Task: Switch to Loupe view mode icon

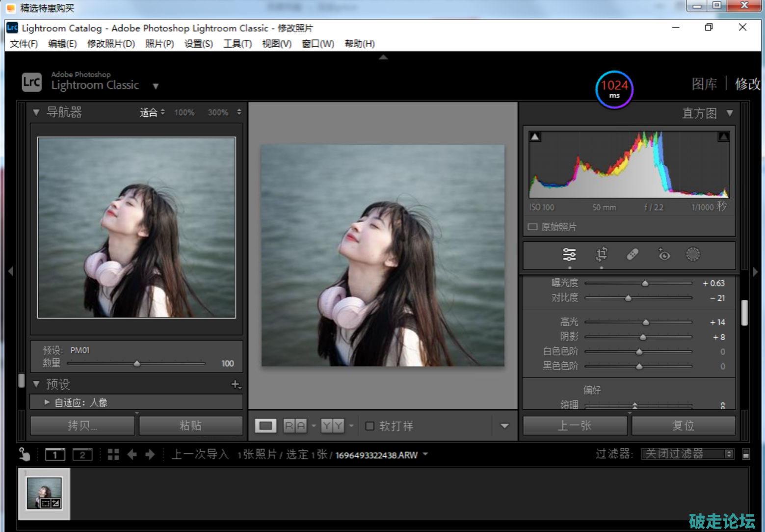Action: pyautogui.click(x=265, y=426)
